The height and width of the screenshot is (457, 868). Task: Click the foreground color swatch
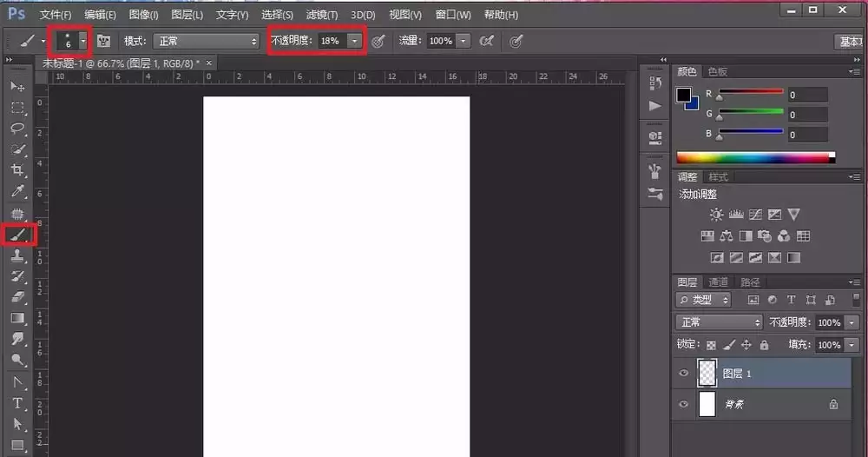683,95
